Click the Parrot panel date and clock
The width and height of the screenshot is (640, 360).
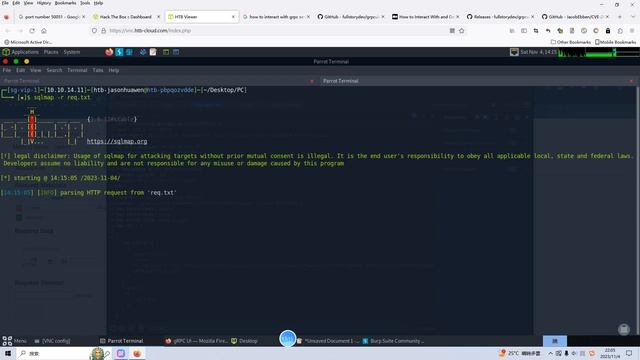(538, 52)
